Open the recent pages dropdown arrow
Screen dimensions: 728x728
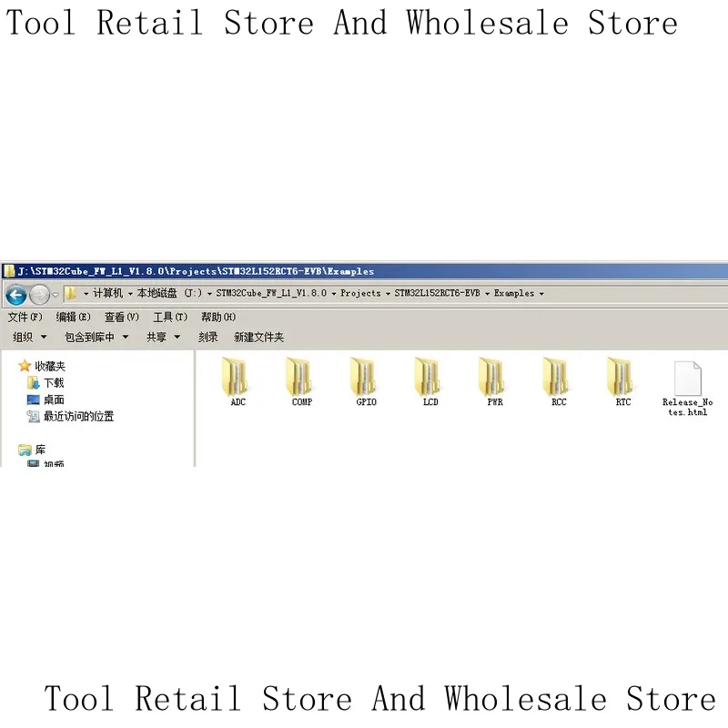56,295
